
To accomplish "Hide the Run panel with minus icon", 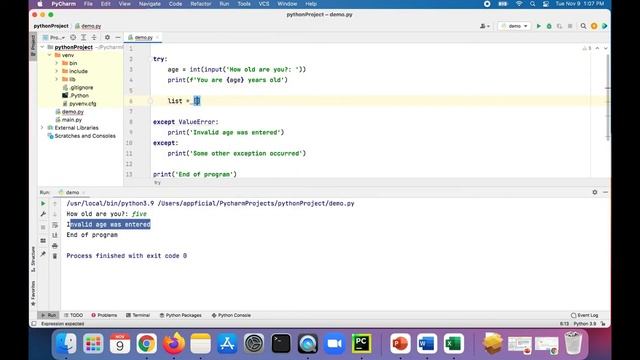I will point(605,192).
